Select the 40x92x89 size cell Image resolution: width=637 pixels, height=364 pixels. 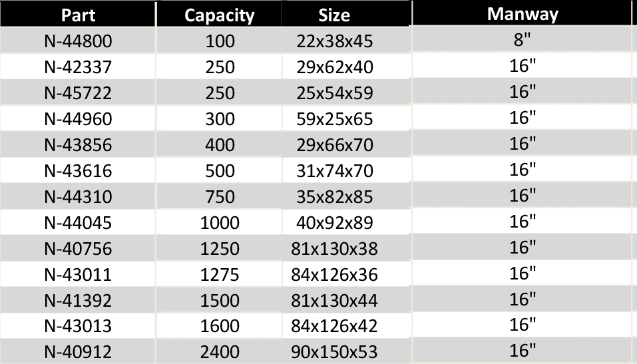334,223
